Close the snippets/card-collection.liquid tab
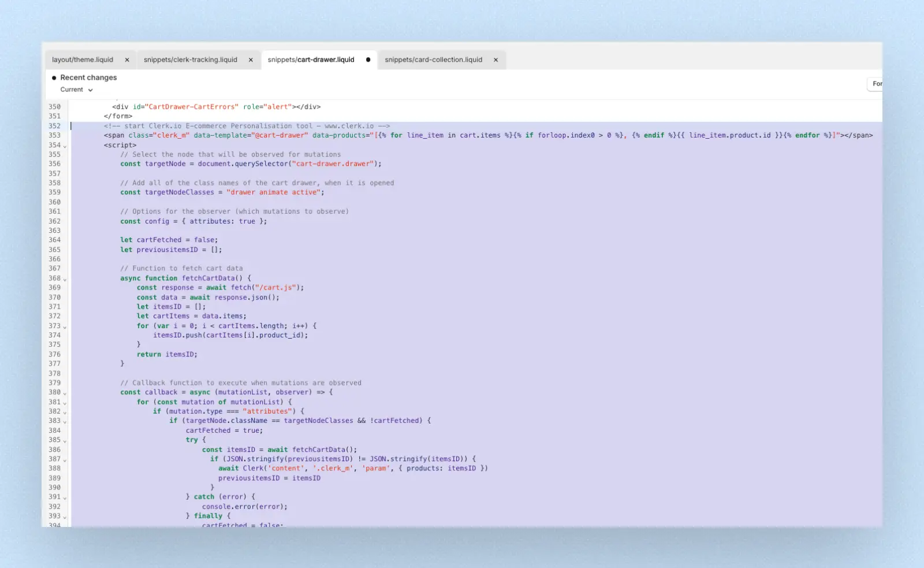 [x=495, y=60]
